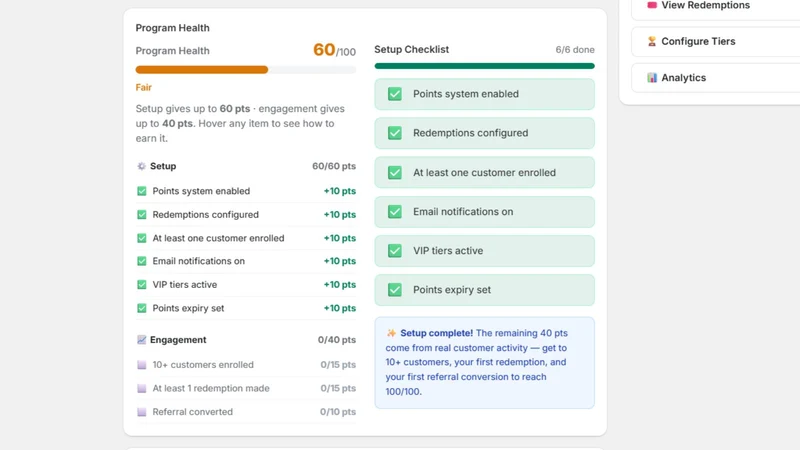The width and height of the screenshot is (800, 450).
Task: Click the Engagement section heading label
Action: [x=178, y=340]
